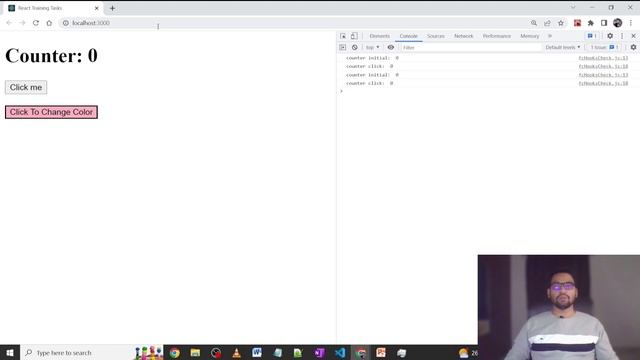Screen dimensions: 640x360
Task: Select the React Training Tasks tab
Action: [x=53, y=8]
